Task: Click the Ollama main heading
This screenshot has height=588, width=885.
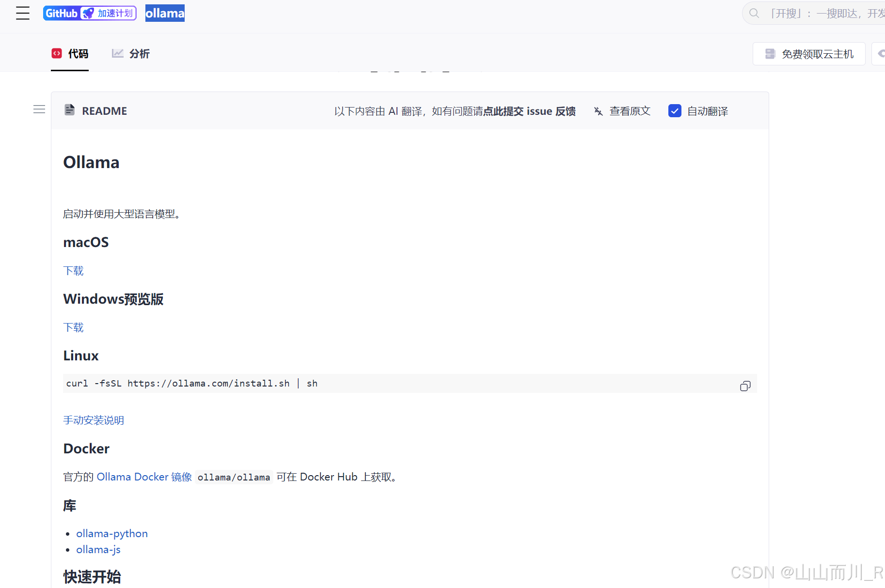Action: 91,162
